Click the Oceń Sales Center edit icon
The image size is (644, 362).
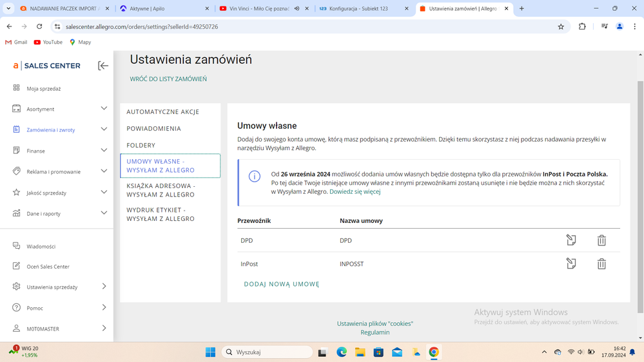click(x=16, y=266)
